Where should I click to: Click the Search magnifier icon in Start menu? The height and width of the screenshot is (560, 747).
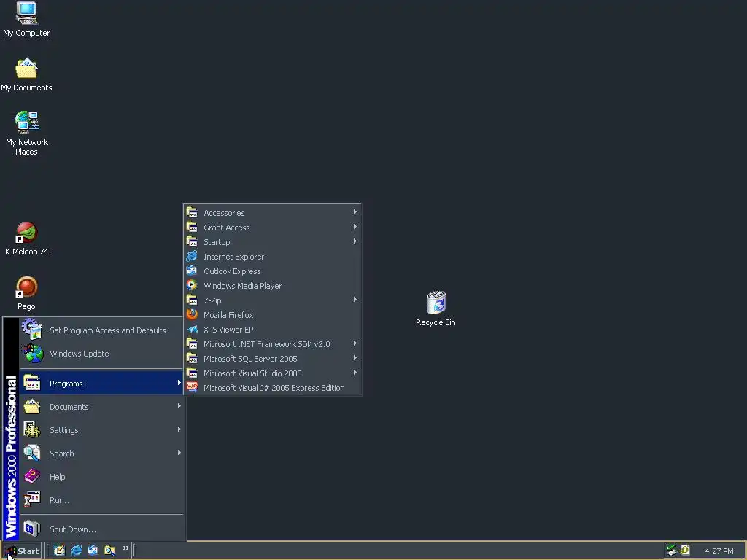click(x=32, y=453)
